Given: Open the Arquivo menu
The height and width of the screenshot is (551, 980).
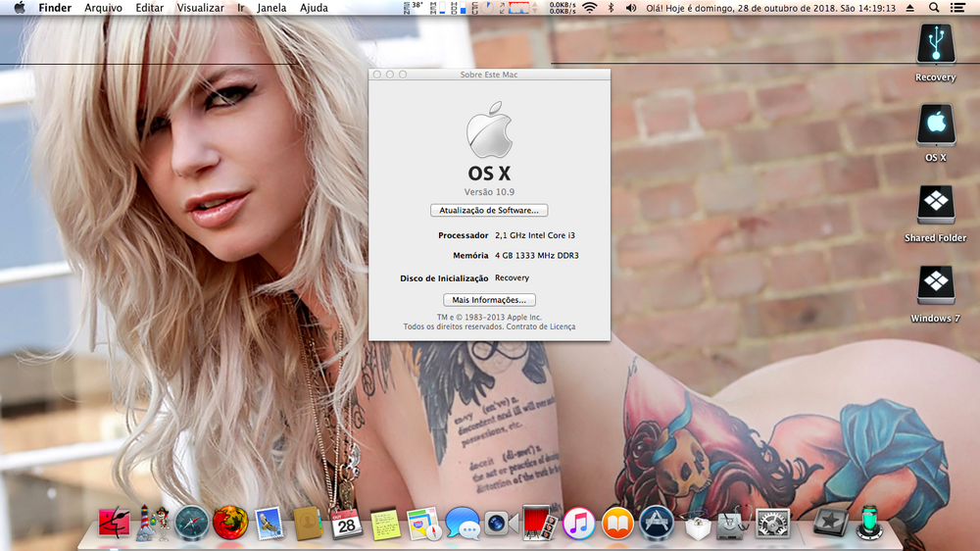Looking at the screenshot, I should pyautogui.click(x=103, y=8).
